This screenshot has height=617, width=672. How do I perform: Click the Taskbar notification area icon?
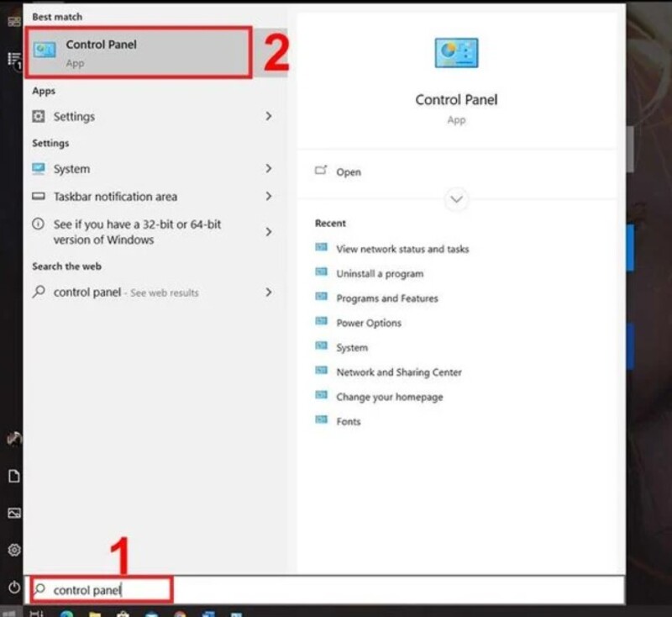pos(38,197)
